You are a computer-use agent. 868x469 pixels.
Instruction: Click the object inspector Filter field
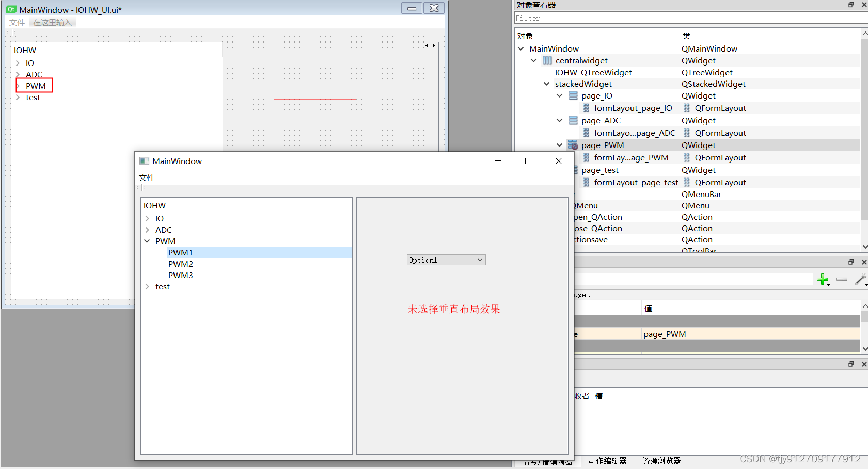click(x=691, y=18)
